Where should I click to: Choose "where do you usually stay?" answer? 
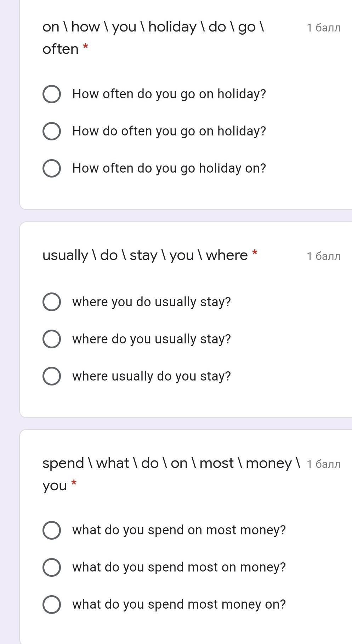[x=52, y=339]
